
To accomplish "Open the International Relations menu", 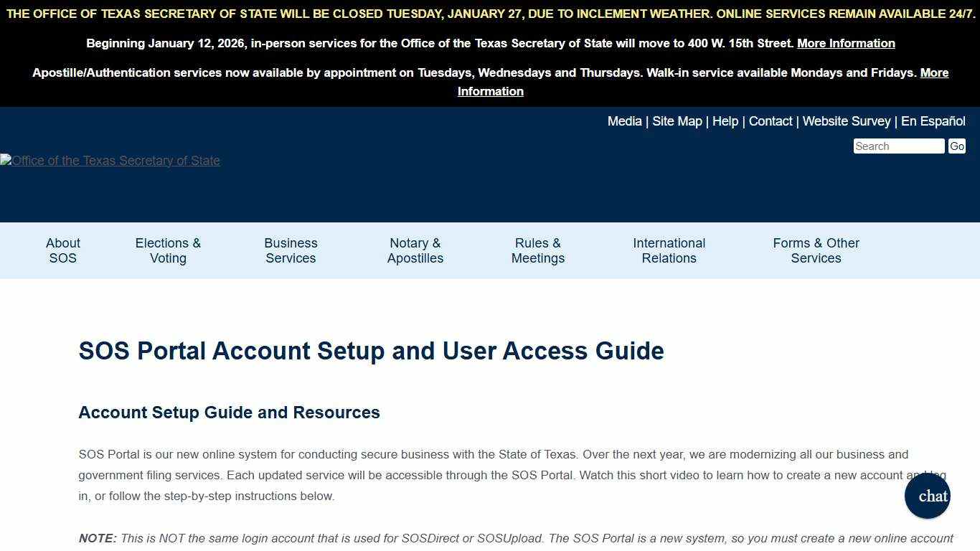I will coord(669,250).
